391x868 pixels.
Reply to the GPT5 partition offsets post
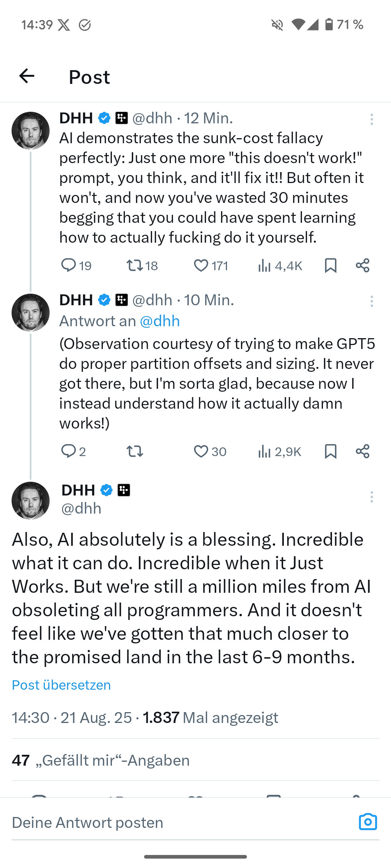point(68,451)
